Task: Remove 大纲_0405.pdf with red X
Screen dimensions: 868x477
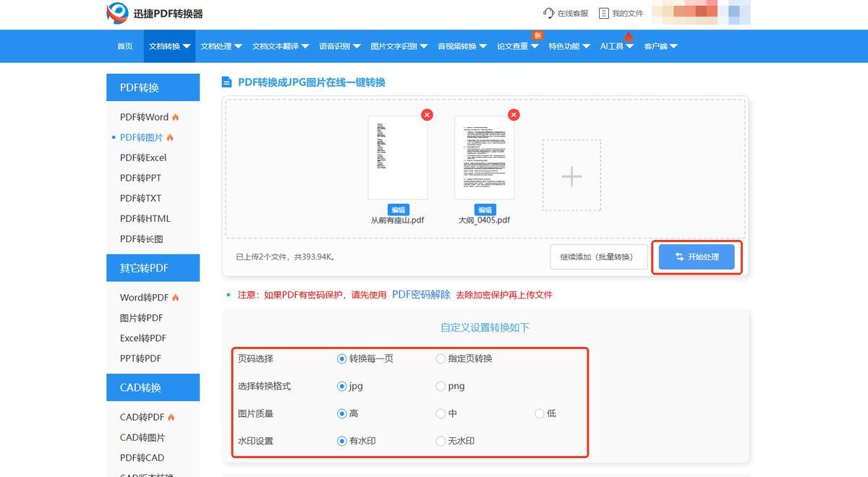Action: click(x=514, y=115)
